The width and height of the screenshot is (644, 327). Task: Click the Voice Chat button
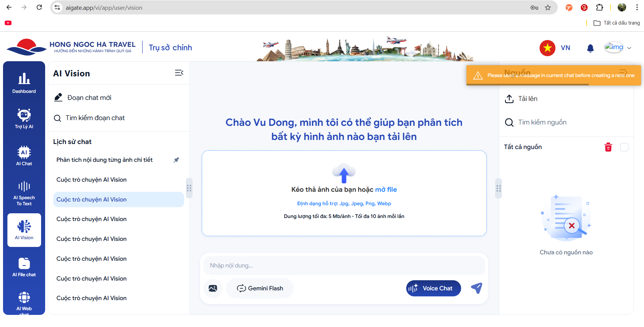tap(433, 288)
